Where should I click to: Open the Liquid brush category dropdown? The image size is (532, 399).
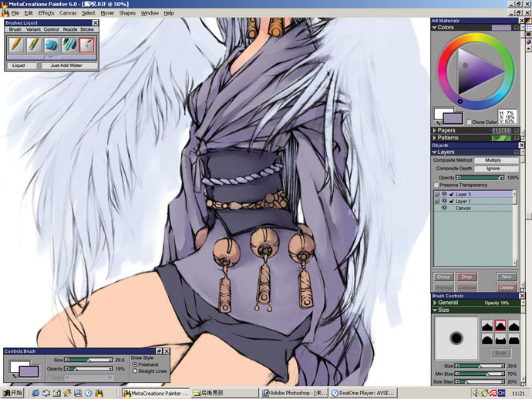(x=22, y=65)
